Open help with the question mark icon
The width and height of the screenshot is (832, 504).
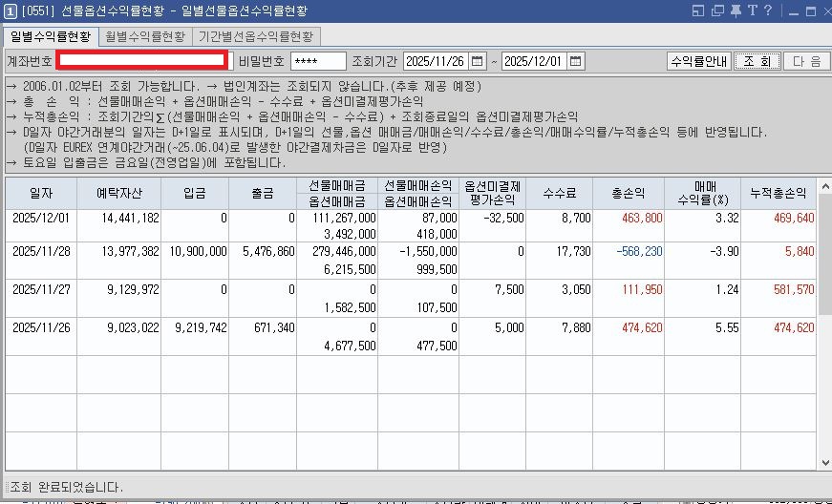[x=767, y=10]
